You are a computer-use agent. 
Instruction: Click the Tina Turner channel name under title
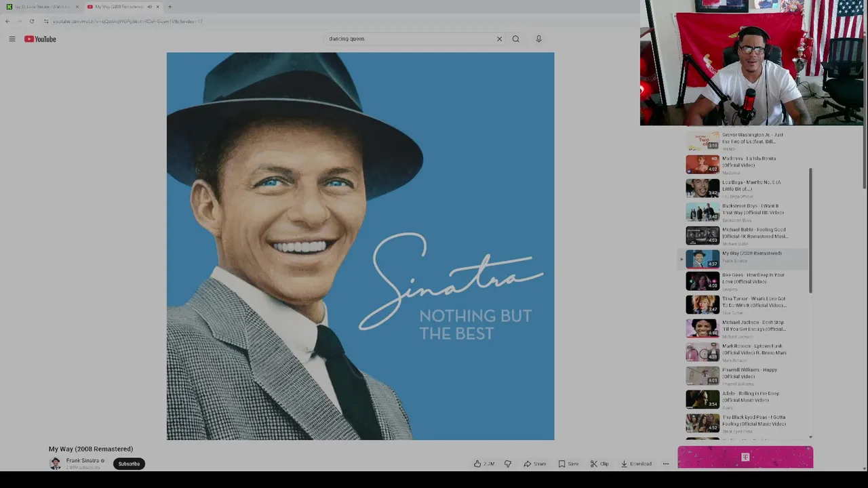coord(732,313)
